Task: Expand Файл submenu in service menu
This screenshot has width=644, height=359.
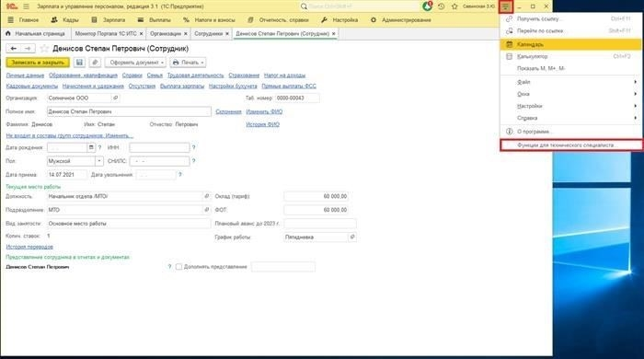Action: coord(571,82)
